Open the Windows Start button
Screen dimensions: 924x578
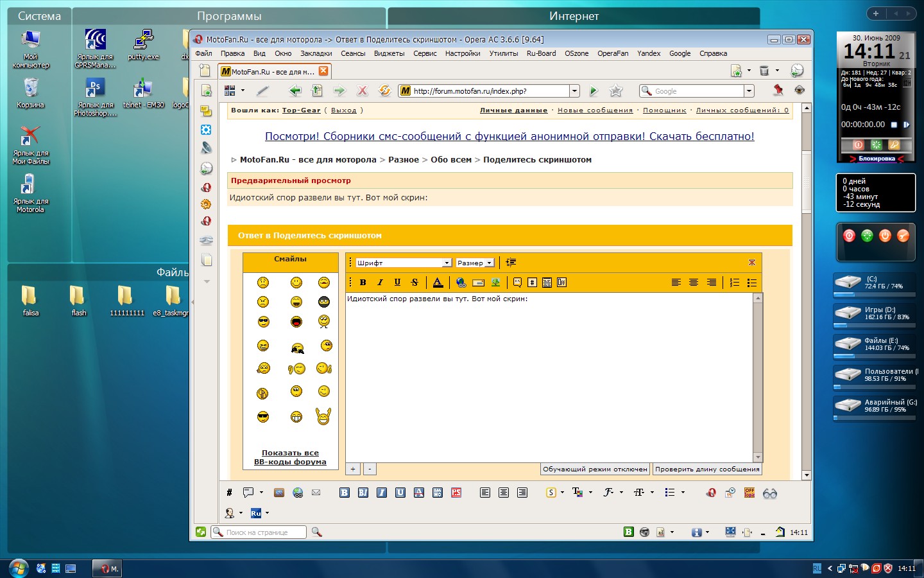17,568
